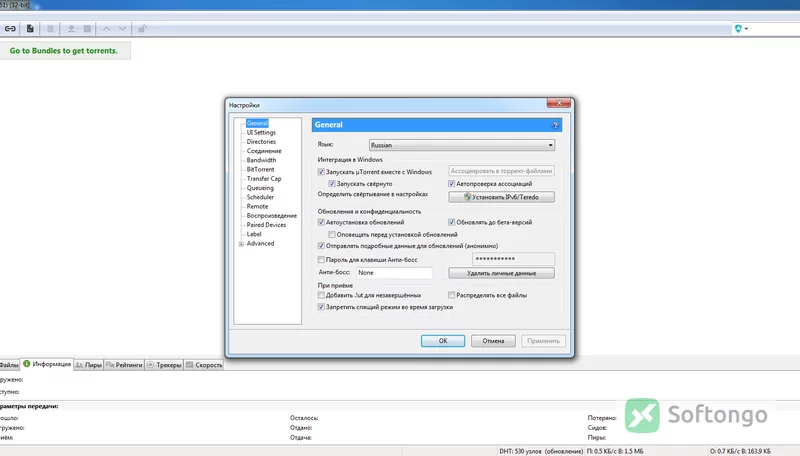
Task: Click the add torrent from URL link icon
Action: tap(10, 29)
